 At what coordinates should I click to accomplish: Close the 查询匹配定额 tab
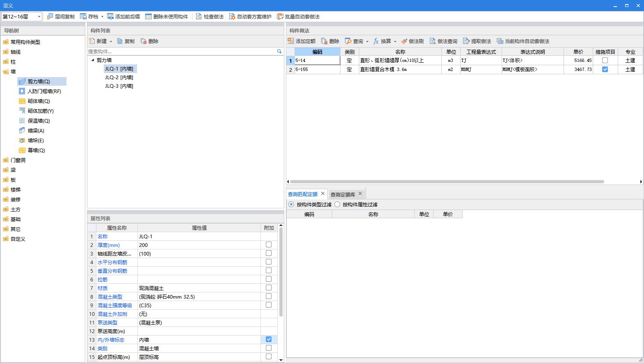click(x=323, y=194)
